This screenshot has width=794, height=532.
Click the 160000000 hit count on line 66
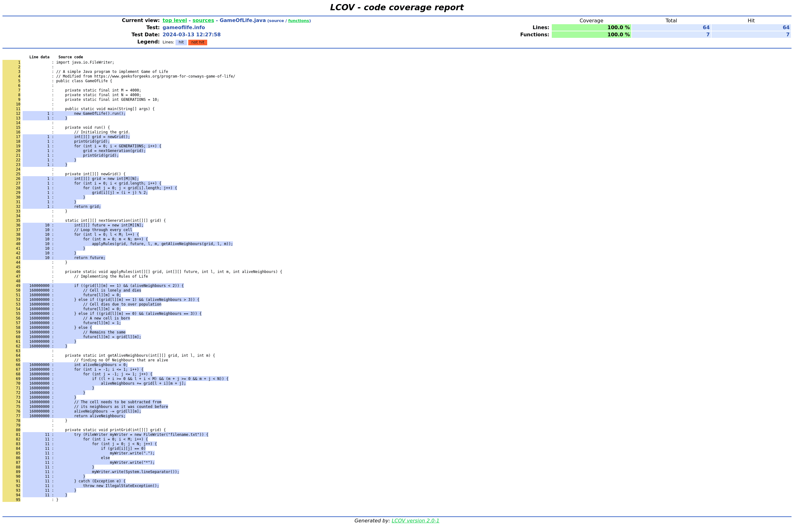39,365
